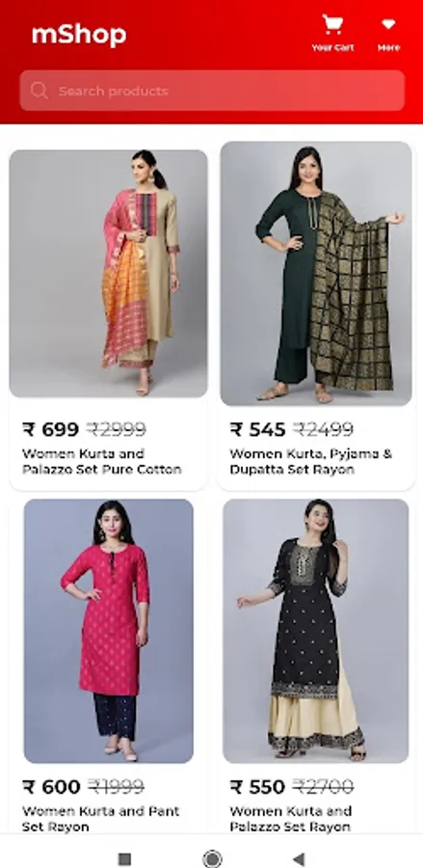Tap the ₹ 545 price

point(257,429)
